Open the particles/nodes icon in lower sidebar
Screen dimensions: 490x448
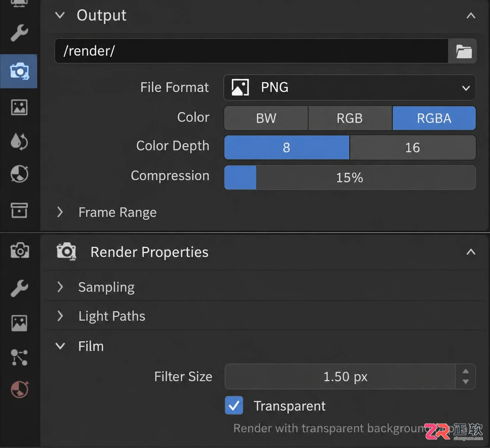(19, 357)
